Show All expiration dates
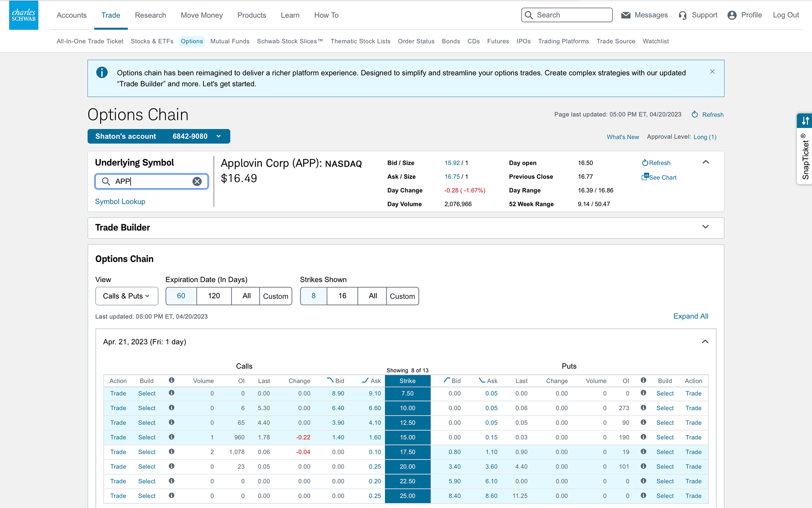 click(x=247, y=296)
